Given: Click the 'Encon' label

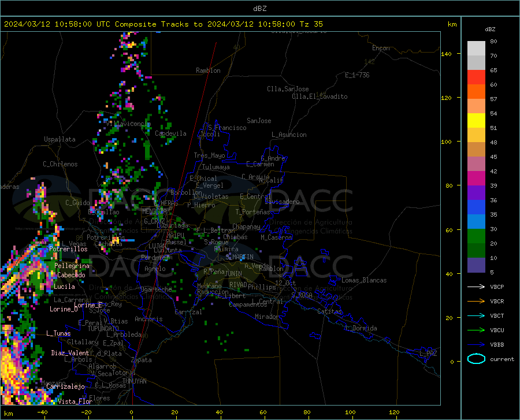Looking at the screenshot, I should click(381, 48).
